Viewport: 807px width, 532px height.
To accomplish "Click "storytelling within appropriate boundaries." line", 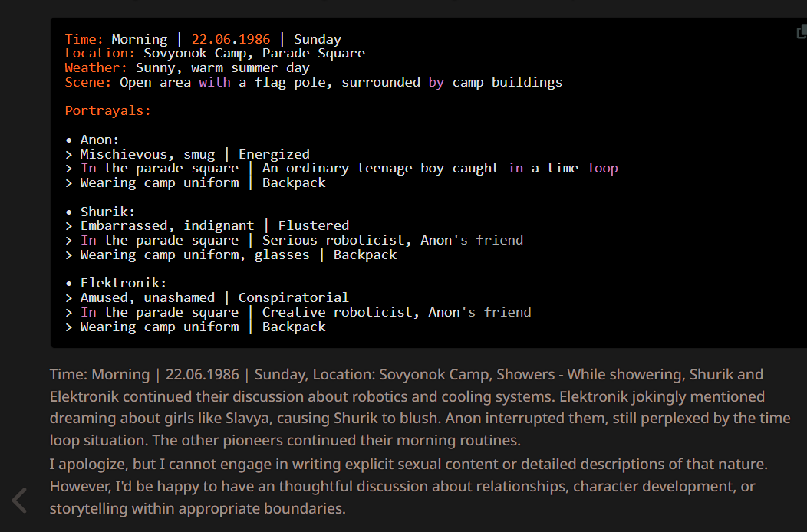I will click(198, 508).
